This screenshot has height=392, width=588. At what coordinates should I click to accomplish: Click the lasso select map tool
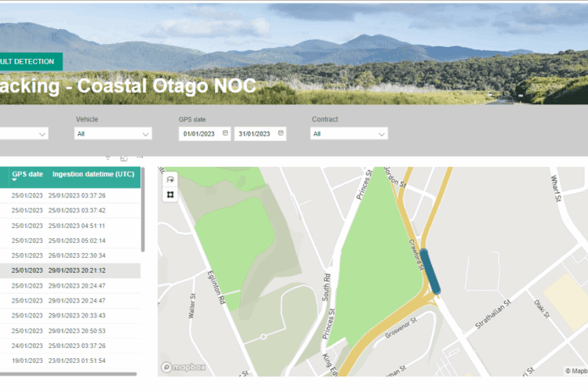(x=170, y=180)
